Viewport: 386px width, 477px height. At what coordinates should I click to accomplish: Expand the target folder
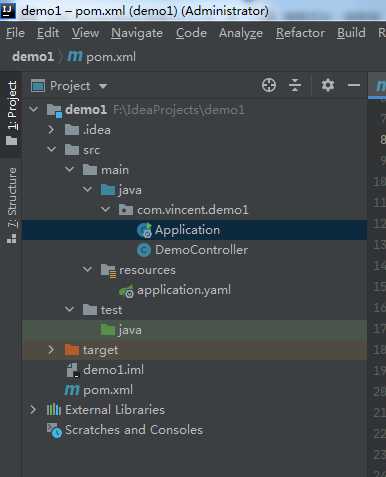[51, 350]
